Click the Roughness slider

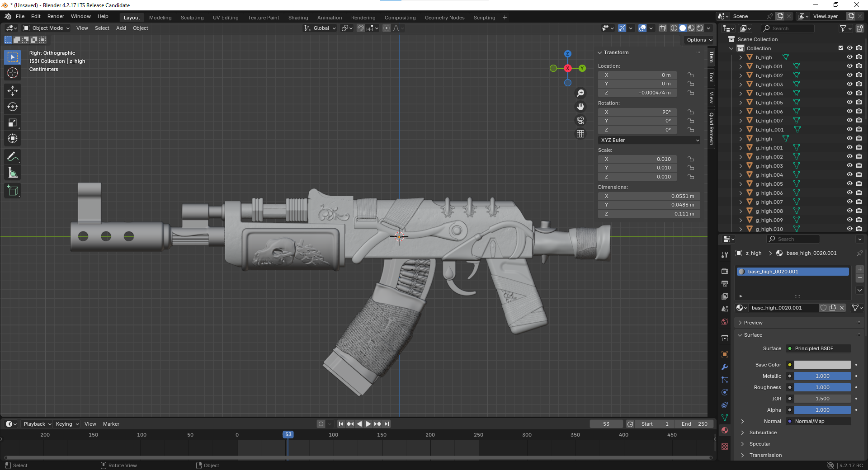pos(822,387)
